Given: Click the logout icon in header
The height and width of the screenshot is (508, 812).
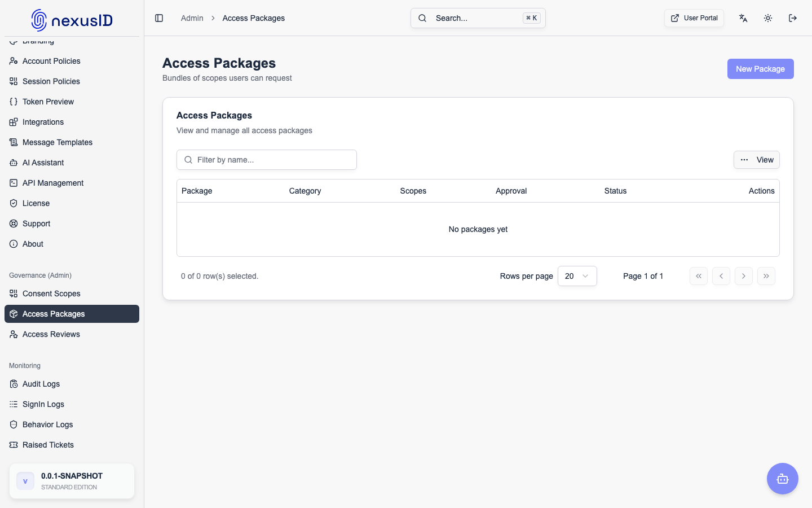Looking at the screenshot, I should click(x=793, y=18).
